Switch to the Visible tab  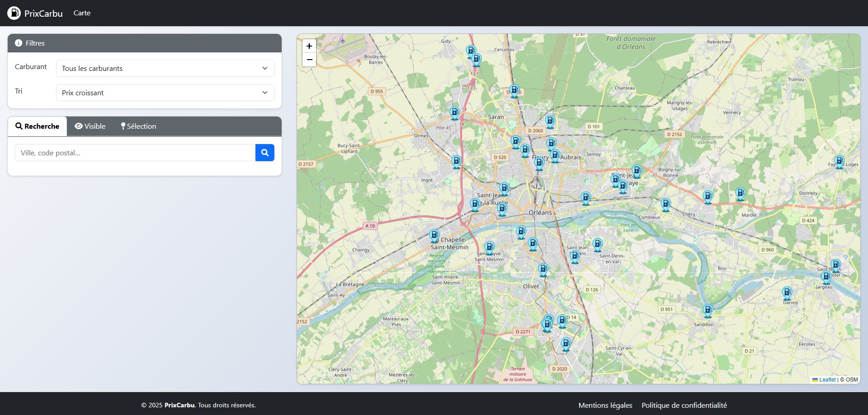(x=90, y=126)
